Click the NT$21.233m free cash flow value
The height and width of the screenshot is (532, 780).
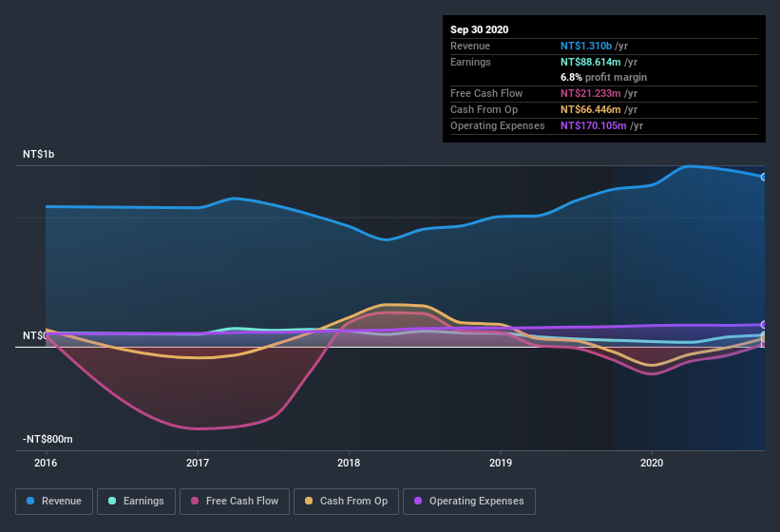(591, 93)
